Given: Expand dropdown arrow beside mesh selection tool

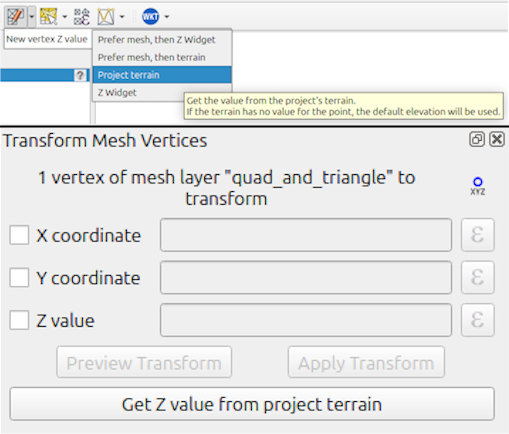Looking at the screenshot, I should click(x=65, y=16).
